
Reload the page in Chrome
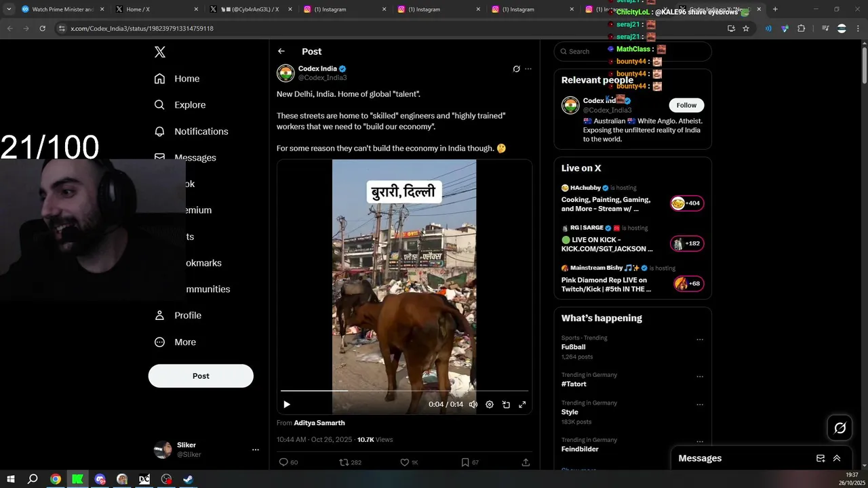coord(42,28)
